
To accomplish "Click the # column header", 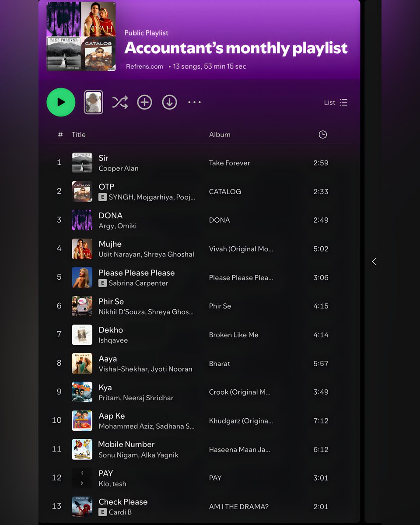I will 60,135.
